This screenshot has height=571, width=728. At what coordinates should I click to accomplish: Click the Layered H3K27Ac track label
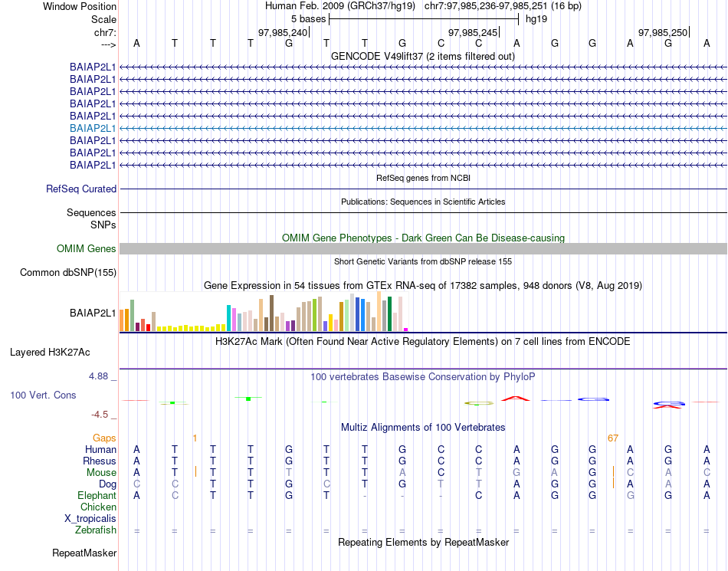point(50,353)
